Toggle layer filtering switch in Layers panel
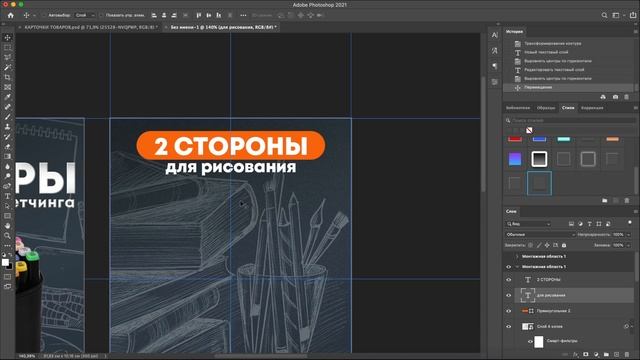 tap(630, 223)
